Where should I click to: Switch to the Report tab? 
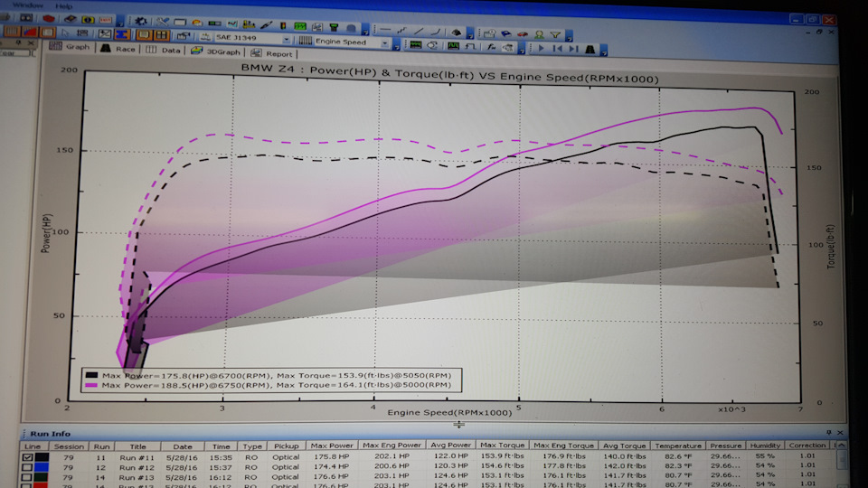coord(271,53)
